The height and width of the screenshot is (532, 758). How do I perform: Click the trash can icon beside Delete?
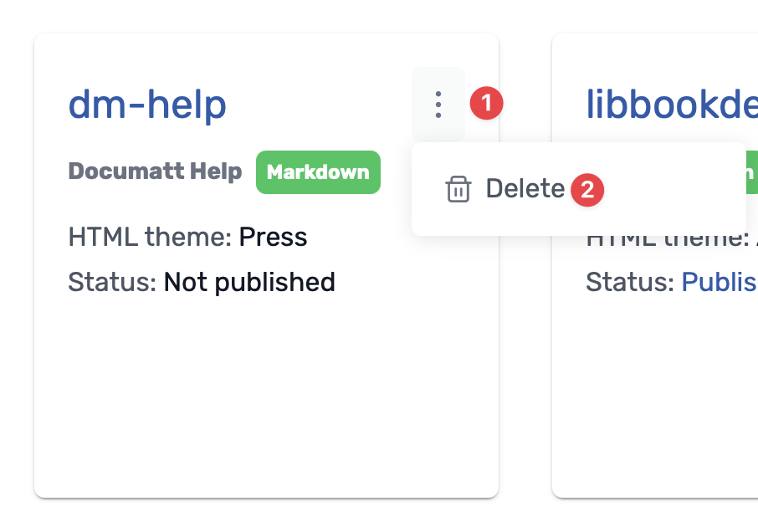coord(458,189)
